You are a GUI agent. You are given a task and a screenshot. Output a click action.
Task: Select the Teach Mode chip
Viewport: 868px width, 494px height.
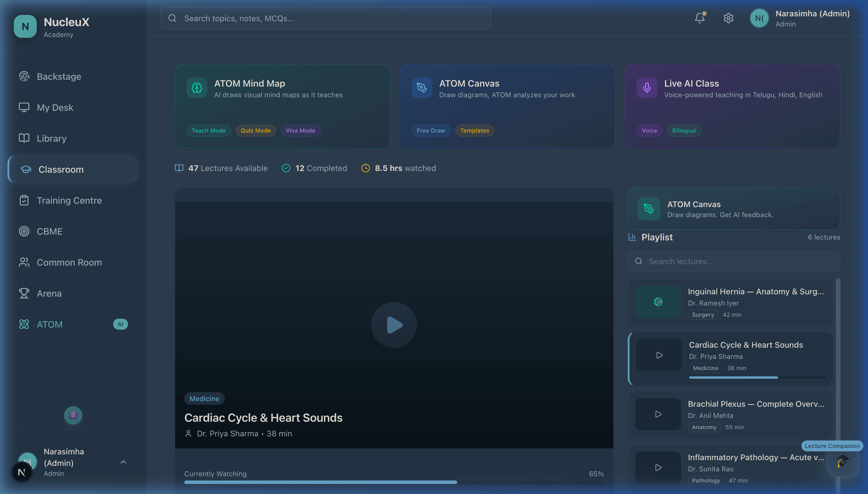coord(208,131)
